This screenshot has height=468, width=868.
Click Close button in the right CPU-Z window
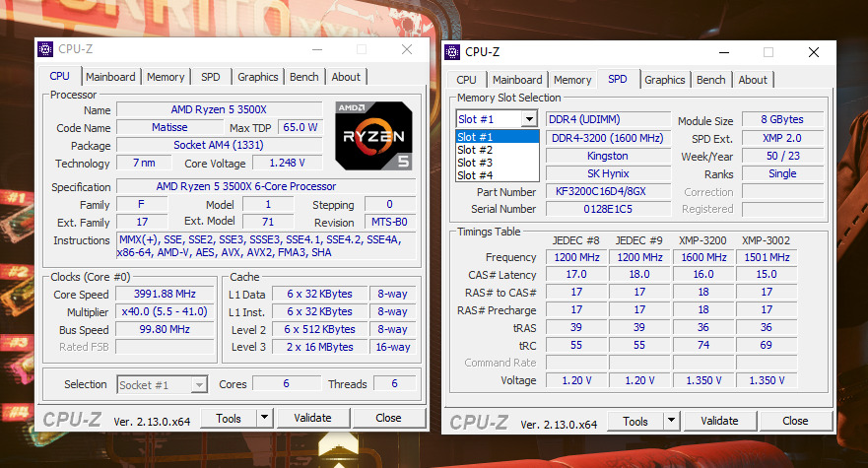pos(795,421)
